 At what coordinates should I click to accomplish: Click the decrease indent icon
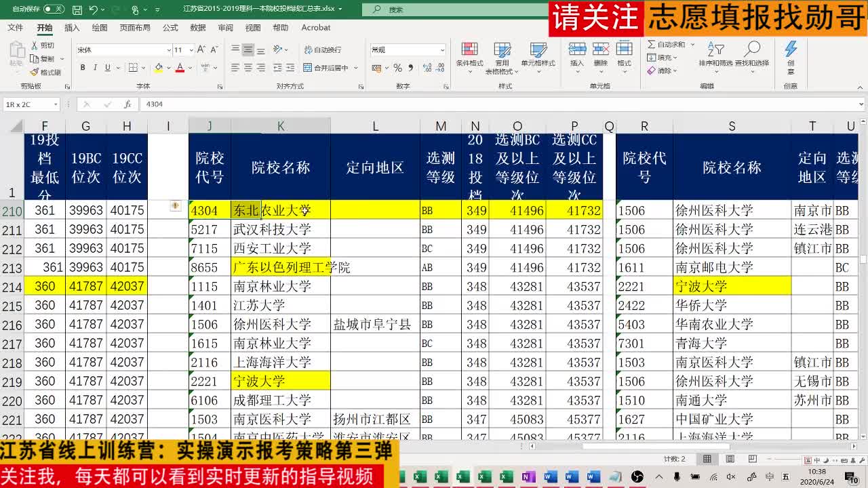[277, 68]
